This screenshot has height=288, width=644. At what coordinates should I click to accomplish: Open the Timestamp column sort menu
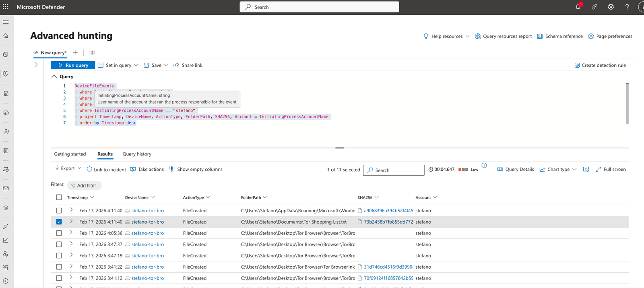[x=92, y=197]
